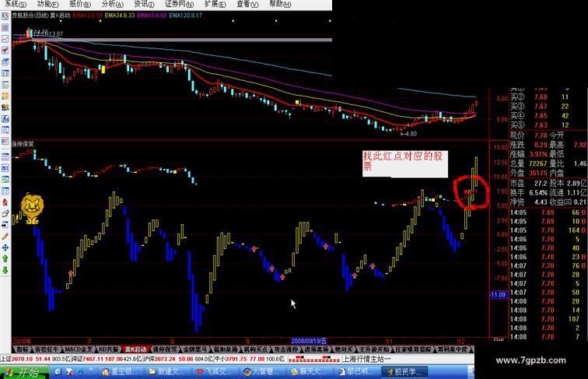Screen dimensions: 588x379
Task: Switch to the 进场离场 indicator tab
Action: [x=316, y=349]
